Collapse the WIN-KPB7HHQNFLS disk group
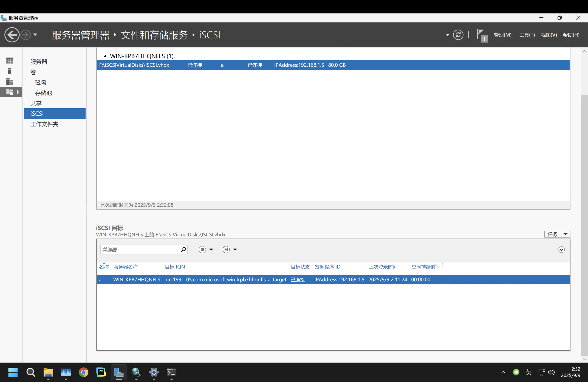Screen dimensions: 588x382 click(105, 56)
